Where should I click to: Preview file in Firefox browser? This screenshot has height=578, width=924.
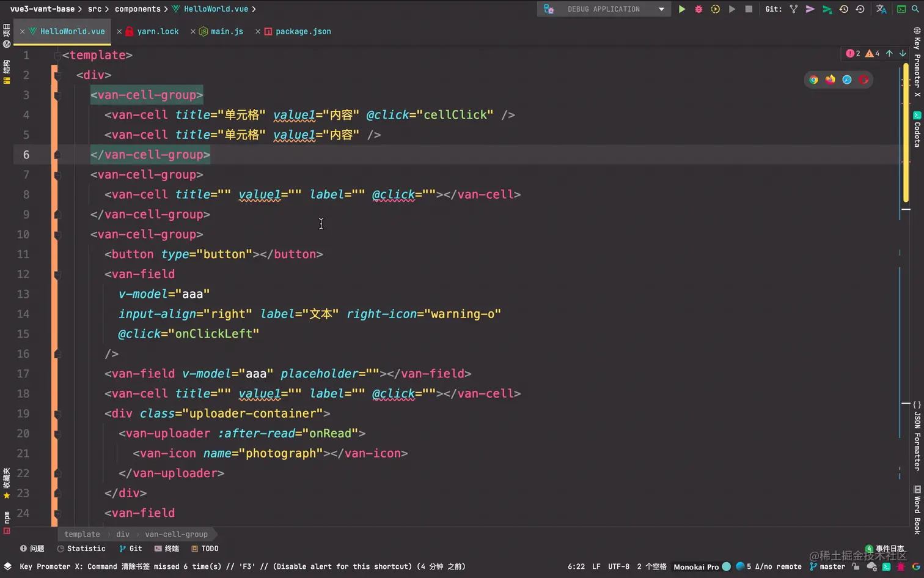[x=830, y=80]
